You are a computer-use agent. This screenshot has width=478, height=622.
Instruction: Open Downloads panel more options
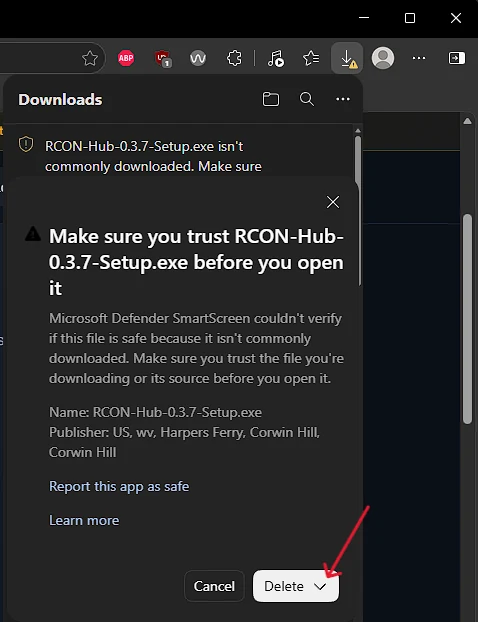[343, 99]
